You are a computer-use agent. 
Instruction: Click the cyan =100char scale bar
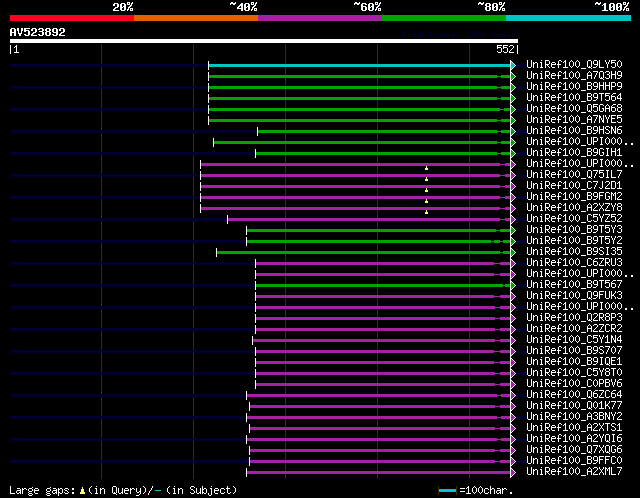pyautogui.click(x=447, y=490)
